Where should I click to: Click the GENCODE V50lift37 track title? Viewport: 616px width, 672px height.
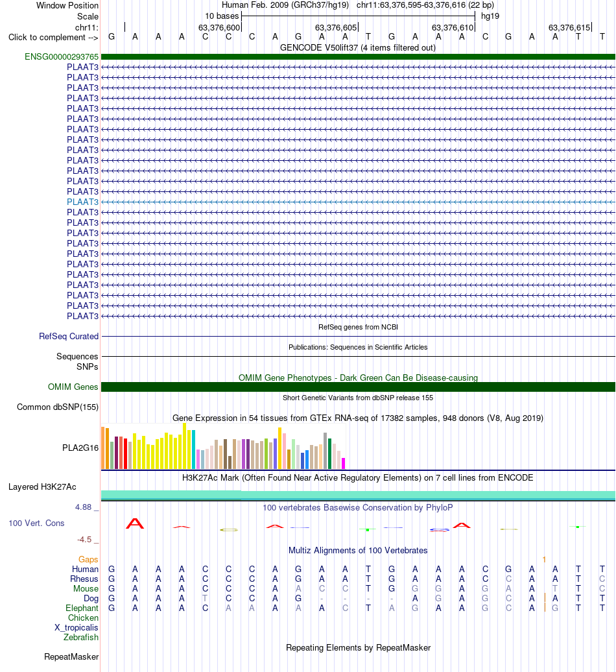point(358,47)
